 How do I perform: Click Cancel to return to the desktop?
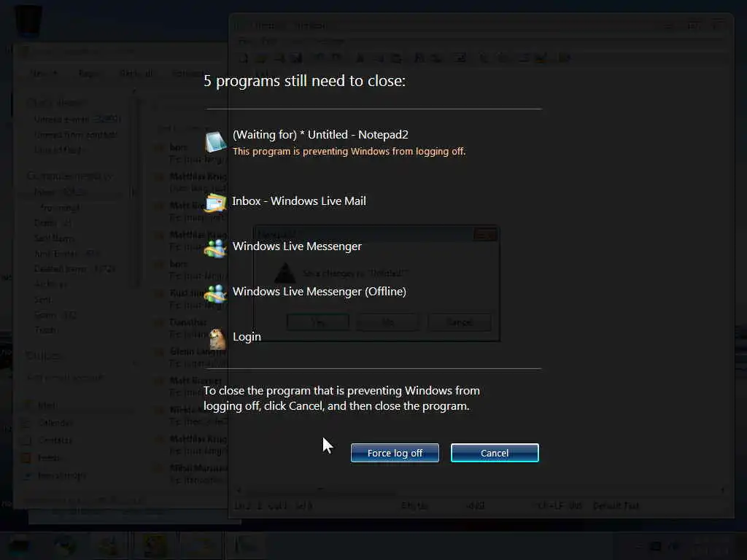(x=495, y=453)
